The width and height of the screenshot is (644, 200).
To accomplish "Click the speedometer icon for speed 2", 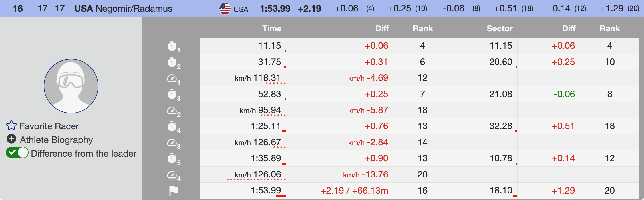I will click(x=172, y=110).
